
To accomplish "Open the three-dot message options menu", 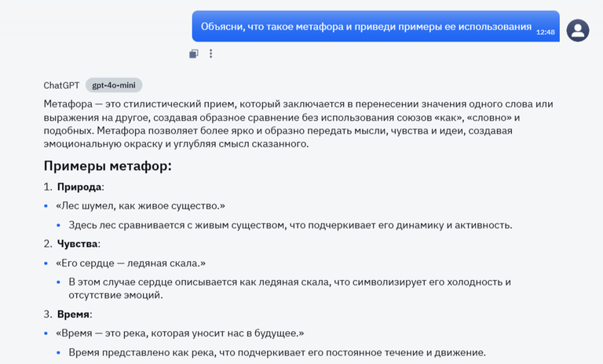I will pos(210,53).
